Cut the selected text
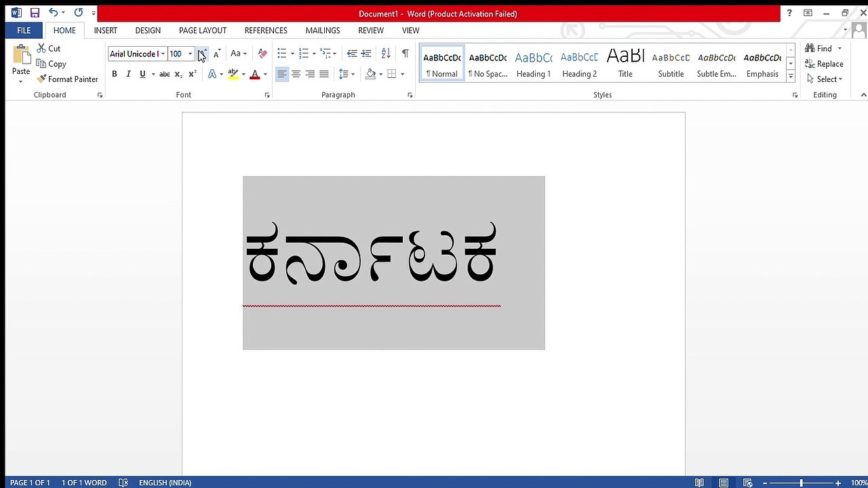 pos(49,49)
